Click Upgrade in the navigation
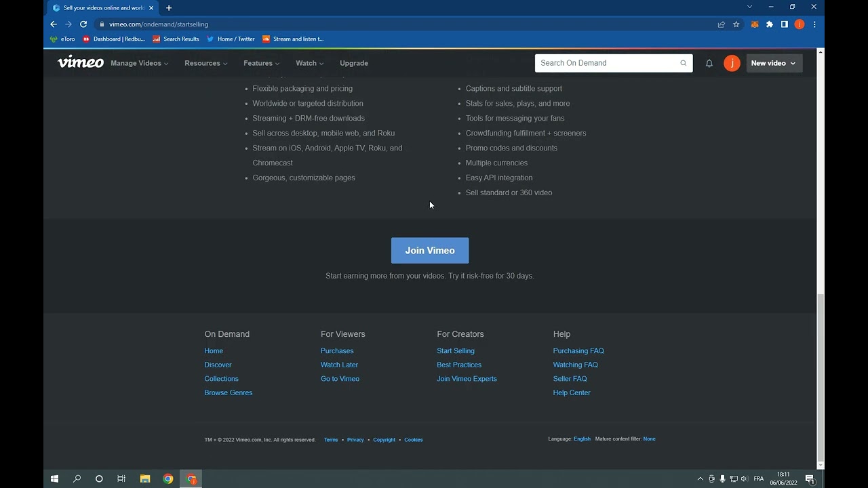Image resolution: width=868 pixels, height=488 pixels. tap(354, 63)
